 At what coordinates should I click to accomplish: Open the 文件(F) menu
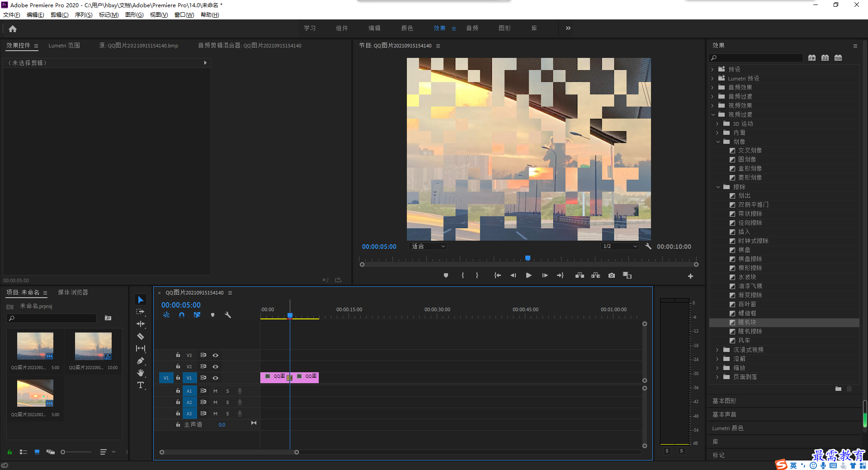tap(11, 15)
